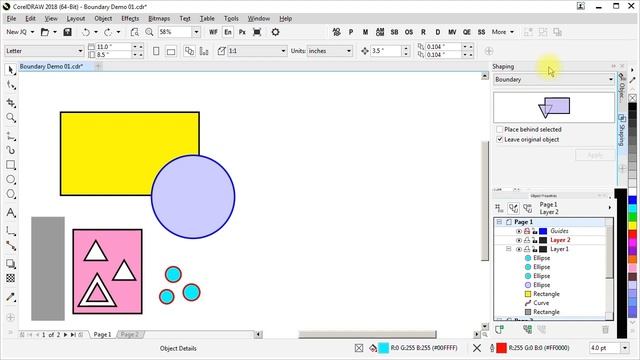Select the Freehand tool
This screenshot has width=640, height=360.
click(x=11, y=136)
